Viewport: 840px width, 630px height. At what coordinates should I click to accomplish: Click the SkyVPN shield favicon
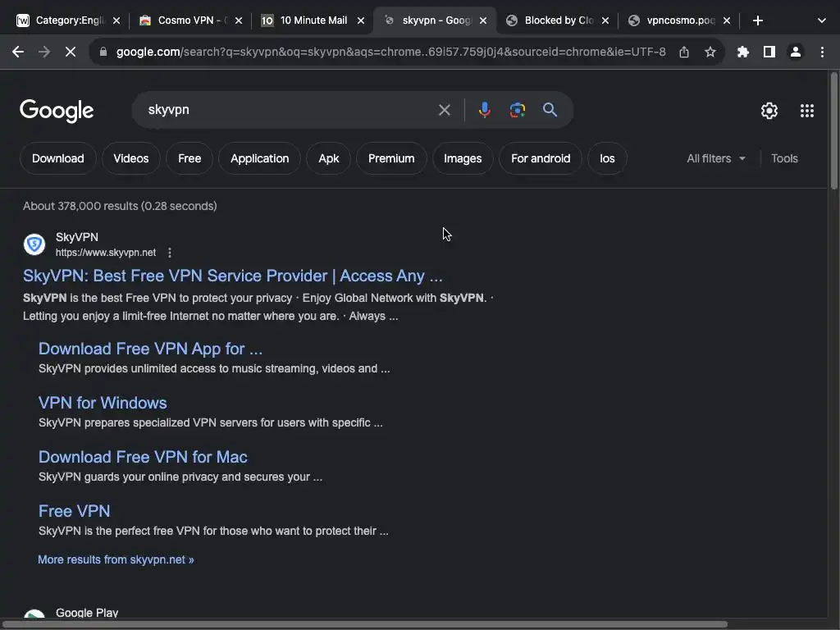pyautogui.click(x=34, y=244)
